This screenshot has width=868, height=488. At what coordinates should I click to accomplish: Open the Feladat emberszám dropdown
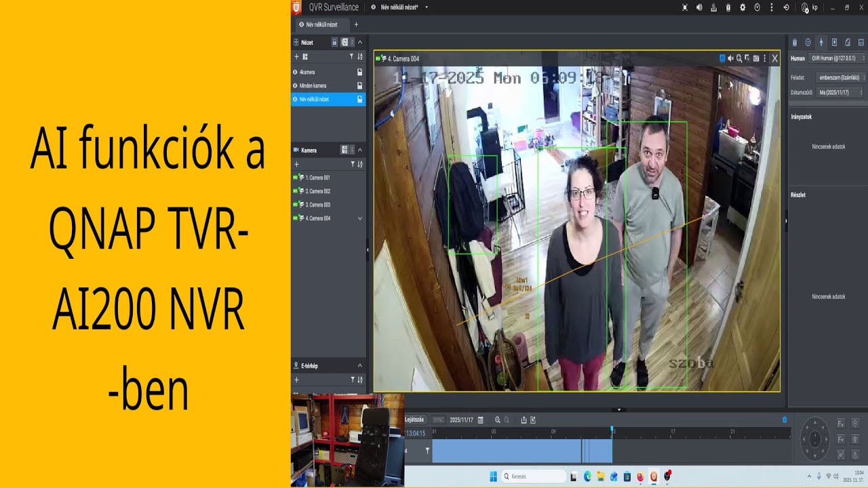[x=840, y=77]
